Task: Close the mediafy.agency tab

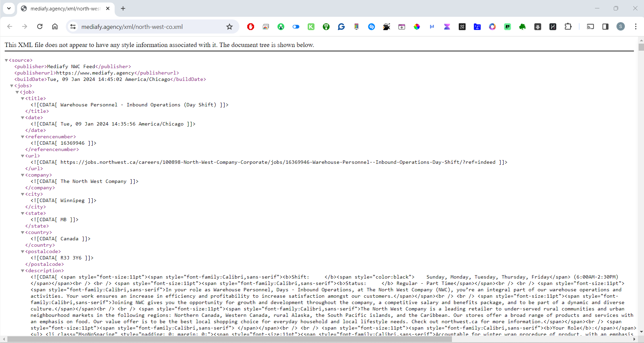Action: 108,8
